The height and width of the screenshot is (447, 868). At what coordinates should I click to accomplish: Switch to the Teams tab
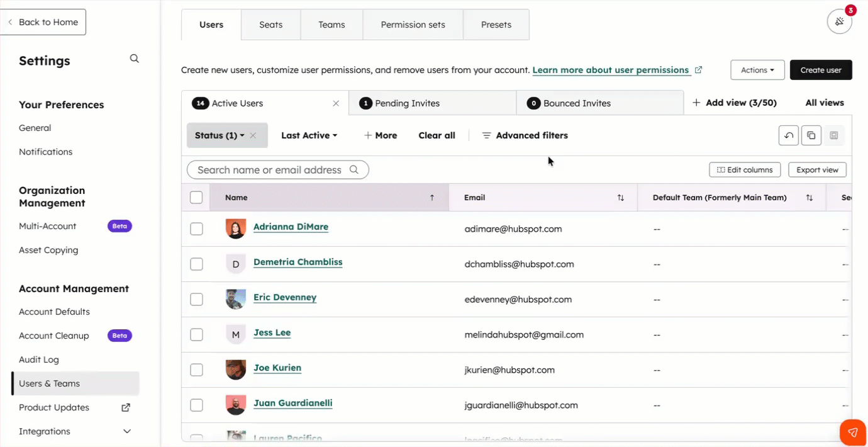click(x=331, y=25)
